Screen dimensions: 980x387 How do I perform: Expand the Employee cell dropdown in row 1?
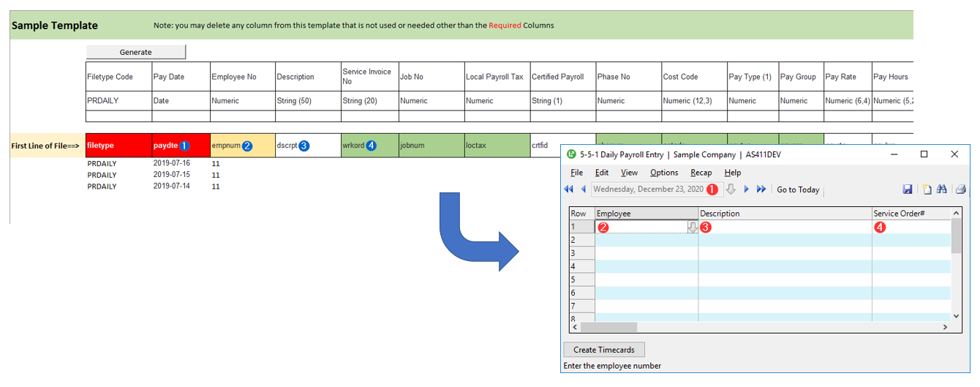693,228
